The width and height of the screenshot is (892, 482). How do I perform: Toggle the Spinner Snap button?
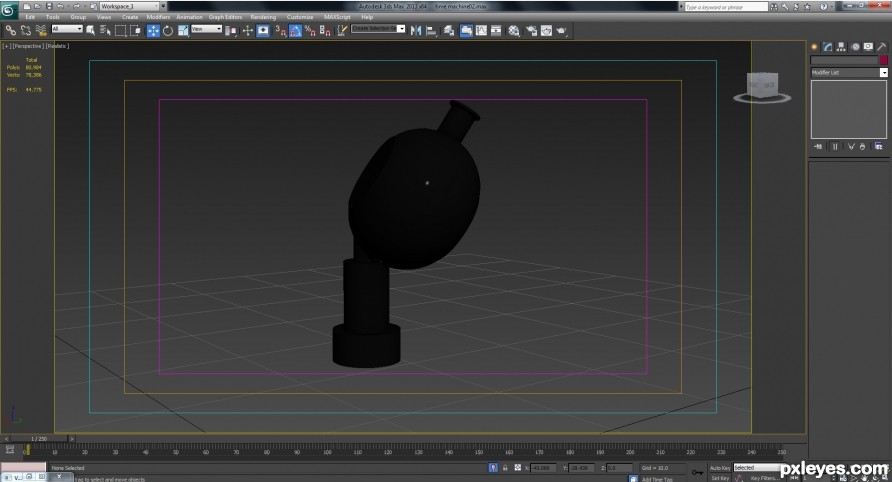[325, 31]
